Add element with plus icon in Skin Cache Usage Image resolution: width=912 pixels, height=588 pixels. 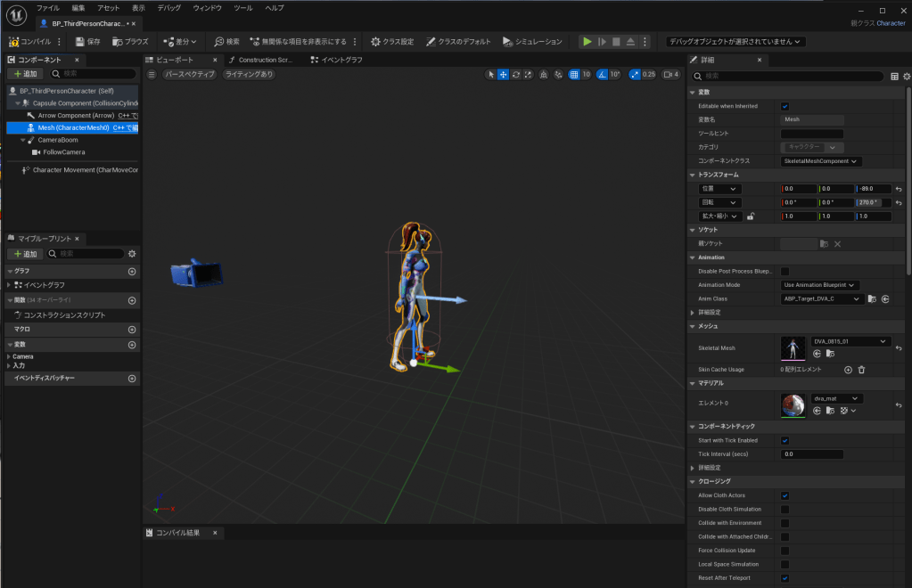[x=848, y=370]
